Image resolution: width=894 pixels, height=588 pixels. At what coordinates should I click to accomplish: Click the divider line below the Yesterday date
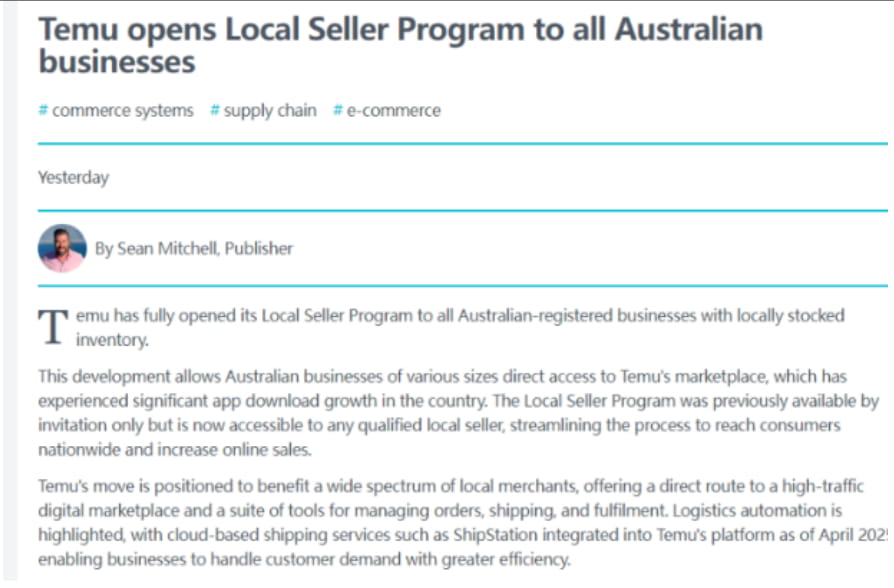(x=462, y=211)
